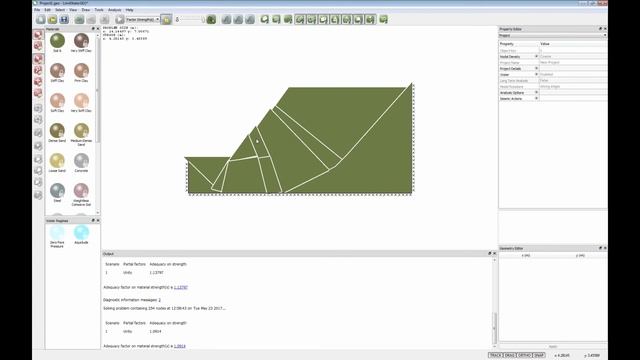Select the Weightless Cohesive Soil material
Image resolution: width=640 pixels, height=360 pixels.
pyautogui.click(x=81, y=195)
